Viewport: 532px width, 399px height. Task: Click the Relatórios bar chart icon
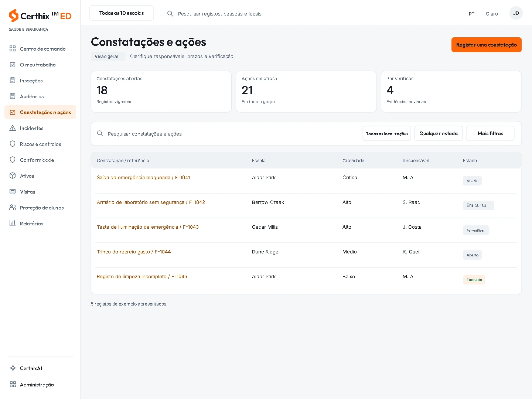13,223
